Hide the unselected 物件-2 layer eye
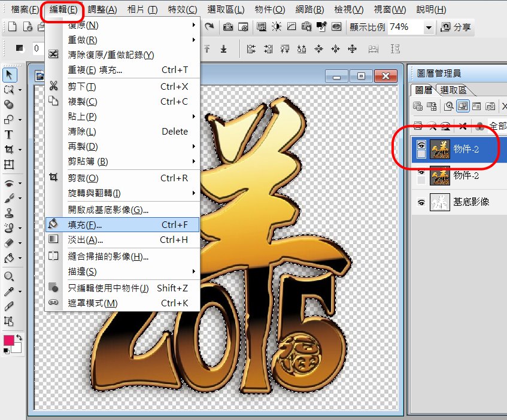The height and width of the screenshot is (420, 507). click(421, 172)
